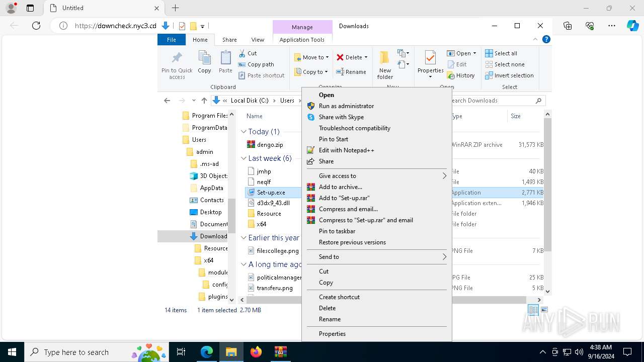
Task: Open the File ribbon tab
Action: [172, 40]
